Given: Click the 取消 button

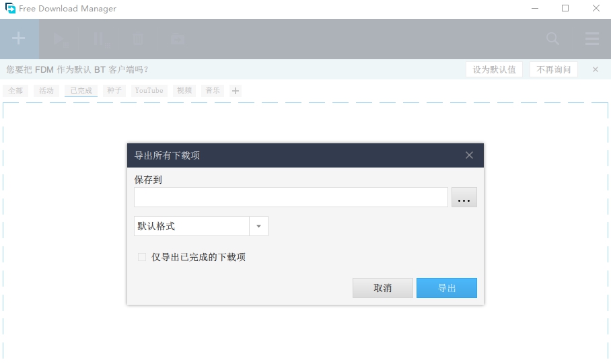Looking at the screenshot, I should tap(383, 288).
